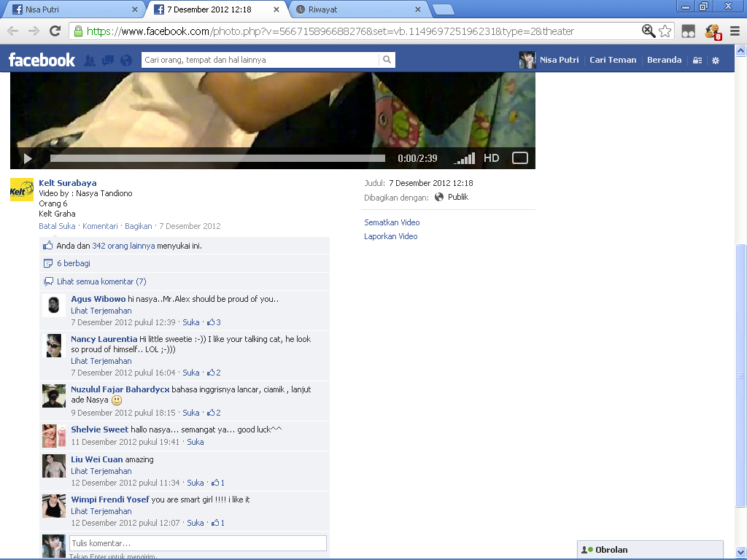Click the Facebook logo
Viewport: 747px width, 560px height.
click(42, 60)
